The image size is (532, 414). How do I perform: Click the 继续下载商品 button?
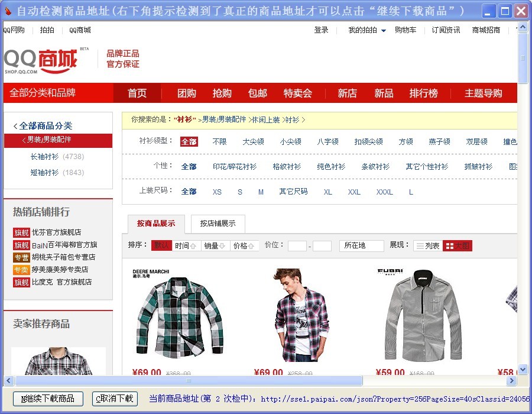click(x=48, y=399)
